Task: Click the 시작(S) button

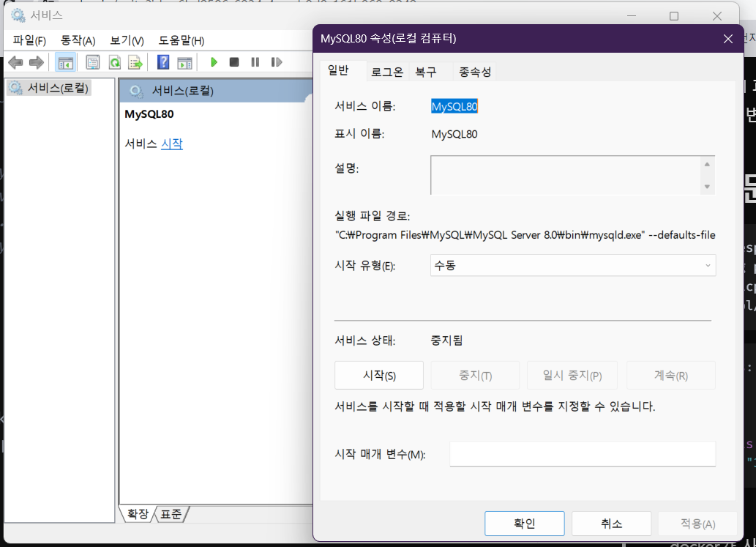Action: (379, 375)
